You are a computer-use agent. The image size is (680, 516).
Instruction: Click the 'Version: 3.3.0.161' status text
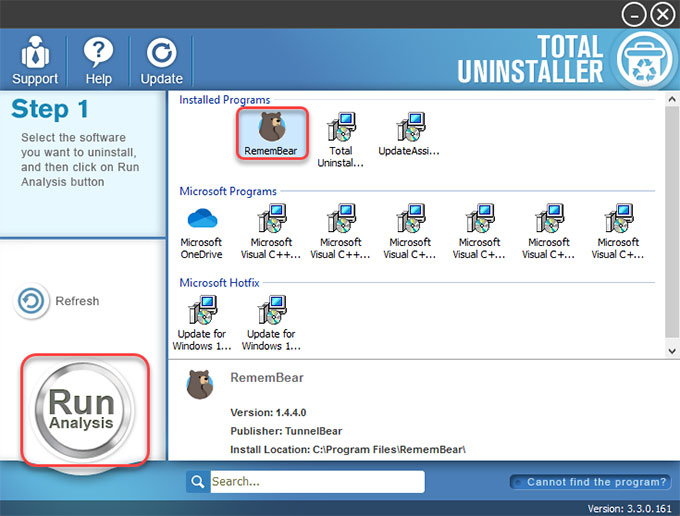(629, 509)
